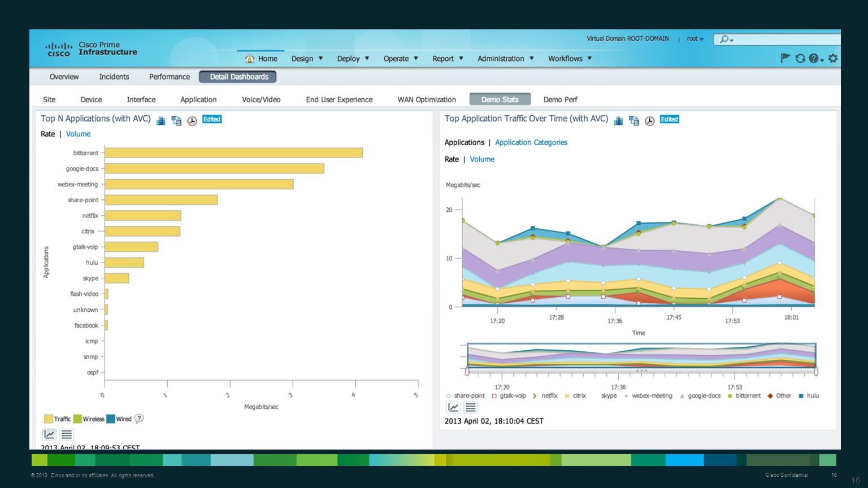
Task: Click Wireless green legend swatch
Action: [77, 419]
